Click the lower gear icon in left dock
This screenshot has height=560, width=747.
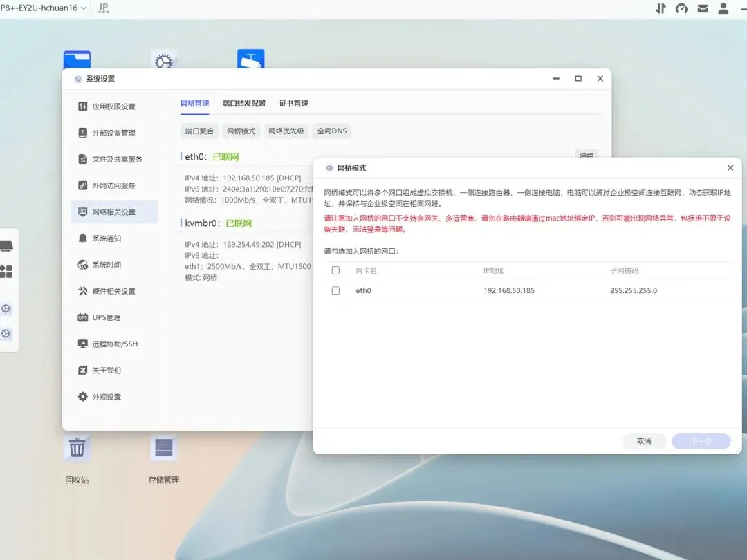pyautogui.click(x=6, y=333)
